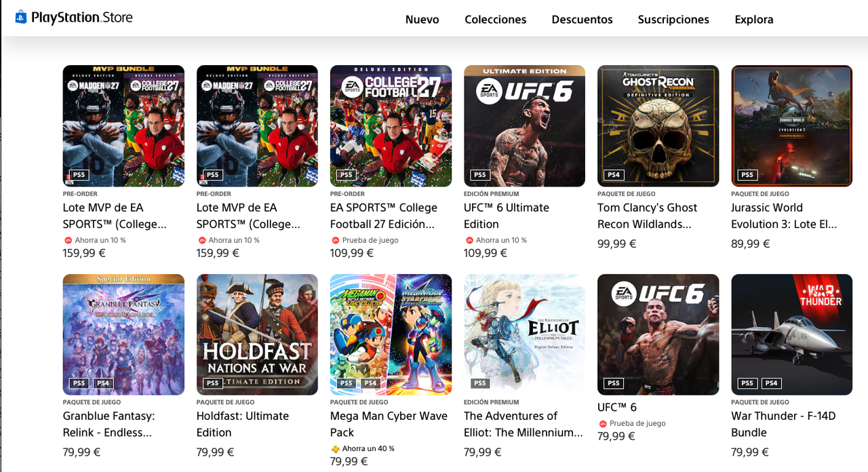Click the 79,99 € Holdfast price
Screen dimensions: 868x472
[x=216, y=452]
